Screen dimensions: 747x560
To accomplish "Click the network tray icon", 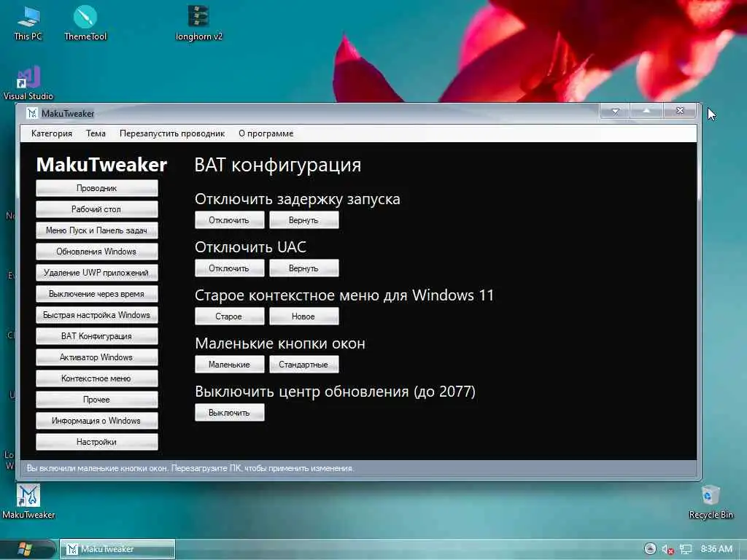I will pyautogui.click(x=686, y=550).
